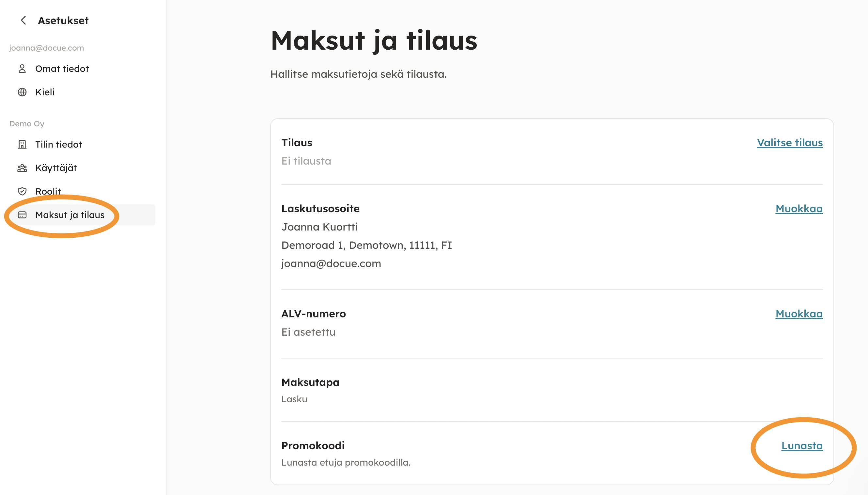Image resolution: width=868 pixels, height=495 pixels.
Task: Click the globe icon for Kieli
Action: pos(22,92)
